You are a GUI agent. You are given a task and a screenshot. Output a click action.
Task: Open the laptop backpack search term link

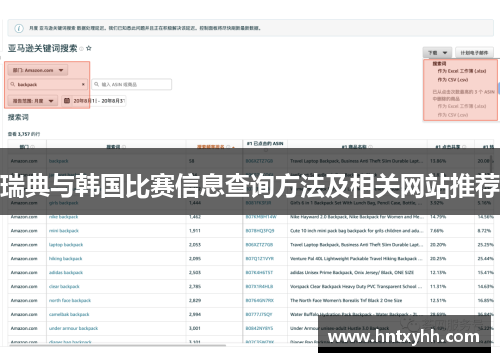tap(66, 245)
